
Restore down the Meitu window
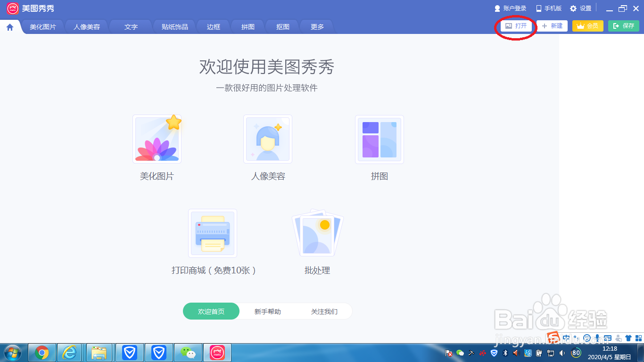pos(623,8)
